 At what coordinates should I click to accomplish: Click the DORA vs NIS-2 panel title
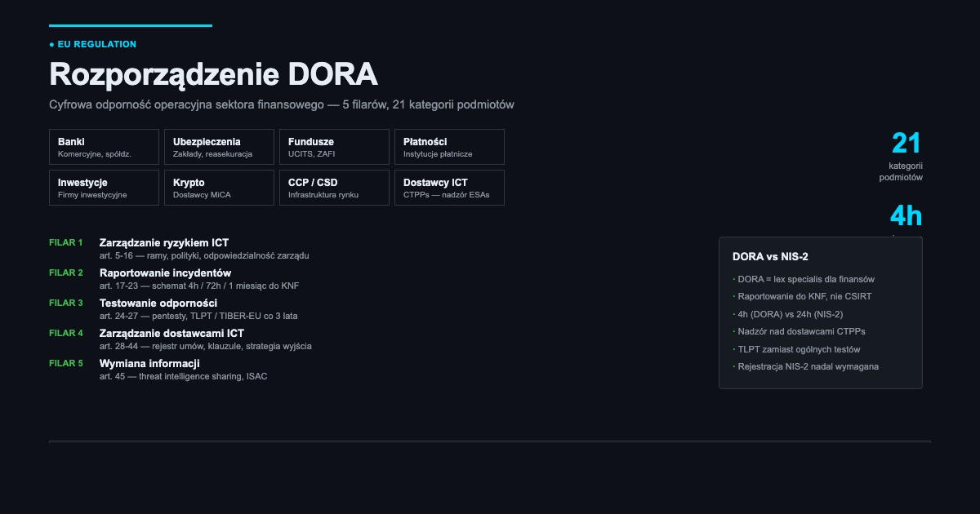[770, 257]
